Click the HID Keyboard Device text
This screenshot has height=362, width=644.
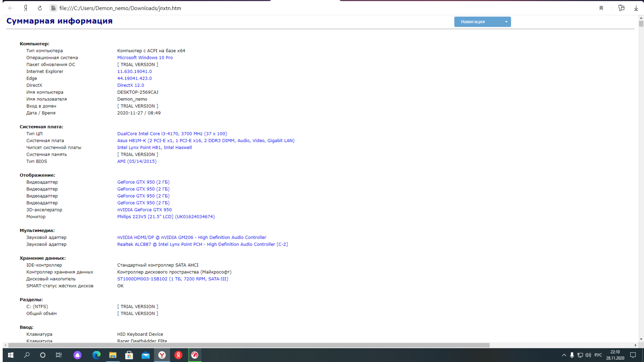(140, 334)
